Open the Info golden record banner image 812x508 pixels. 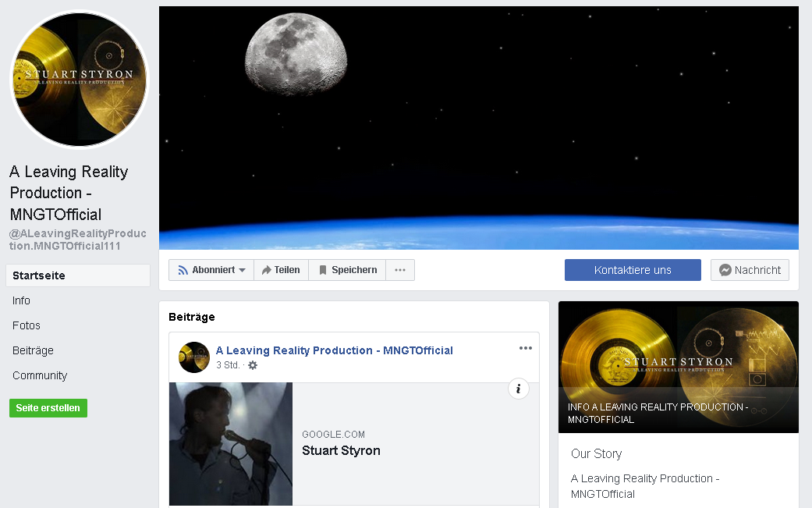[x=679, y=367]
